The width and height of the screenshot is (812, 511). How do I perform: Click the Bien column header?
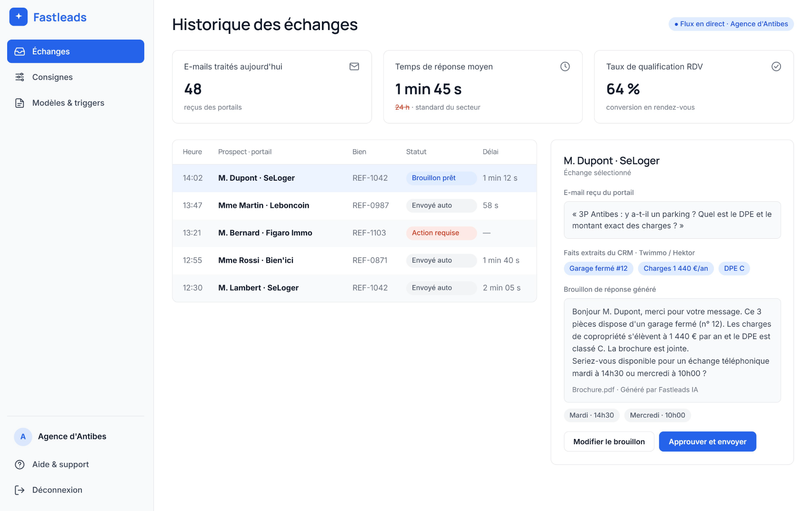pyautogui.click(x=359, y=152)
